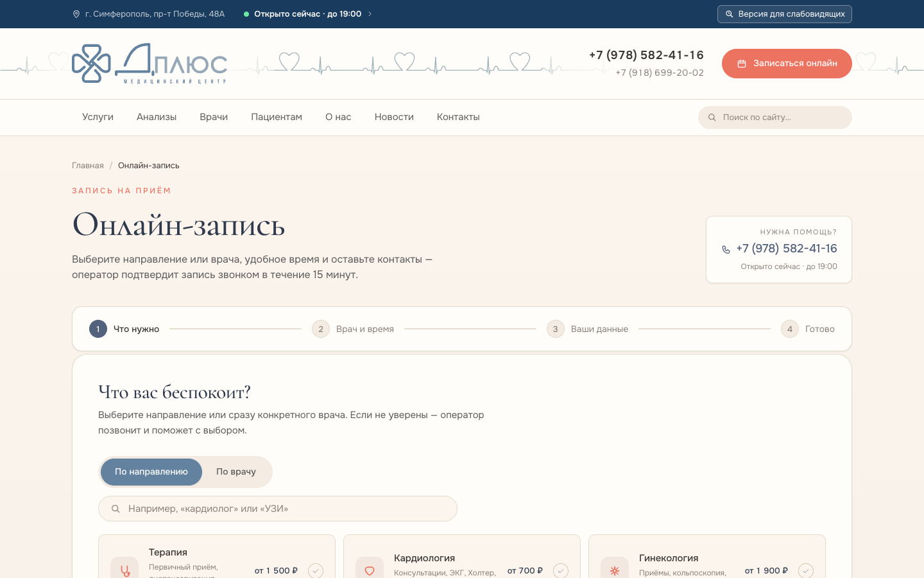Click the «от 1 900 ₽» price on Гинекология
This screenshot has height=578, width=924.
click(766, 570)
